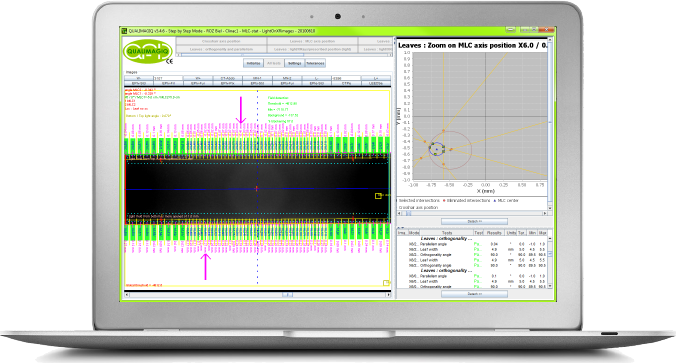676x363 pixels.
Task: Click Images group label above image buttons
Action: click(131, 72)
